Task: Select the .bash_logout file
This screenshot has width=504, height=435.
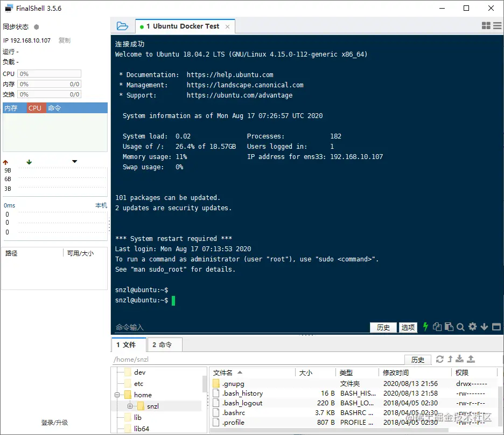Action: [354, 403]
